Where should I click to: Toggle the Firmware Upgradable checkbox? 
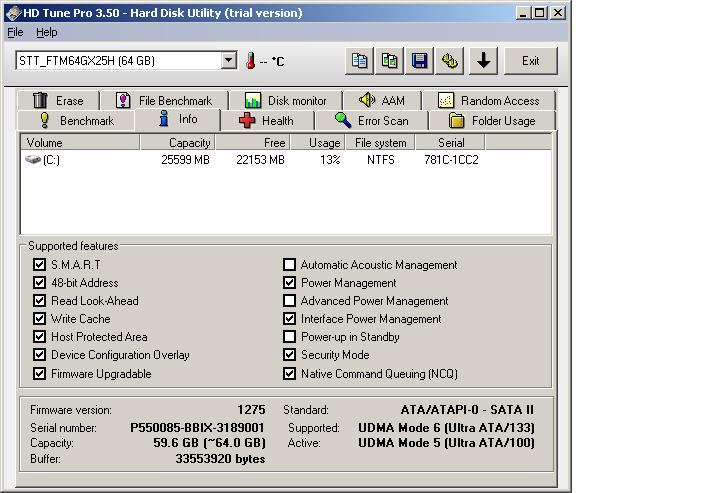point(39,374)
